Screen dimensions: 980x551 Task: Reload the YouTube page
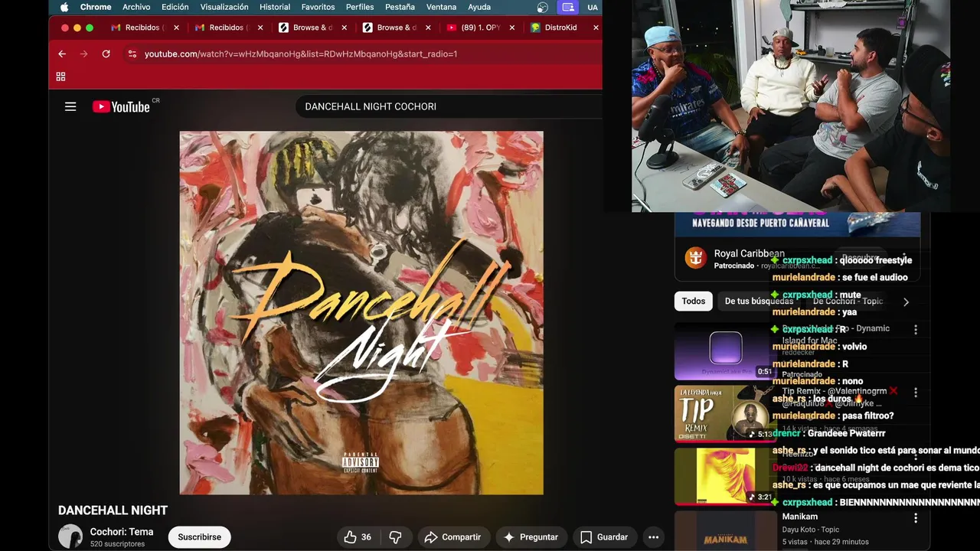(106, 54)
